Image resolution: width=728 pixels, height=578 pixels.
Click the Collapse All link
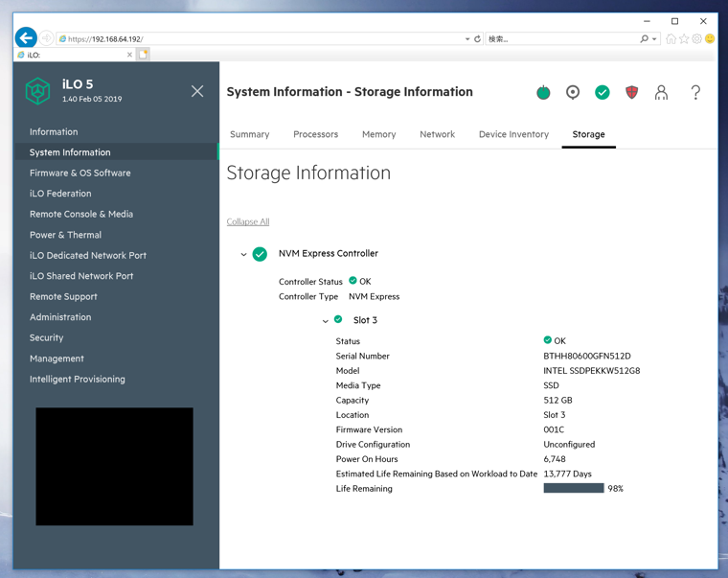click(248, 221)
